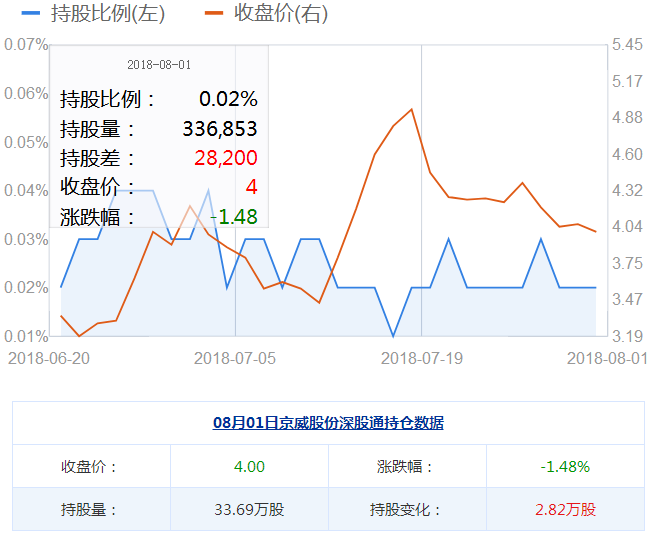Screen dimensions: 650x533
Task: Click the 0.04% left axis label
Action: (x=26, y=191)
